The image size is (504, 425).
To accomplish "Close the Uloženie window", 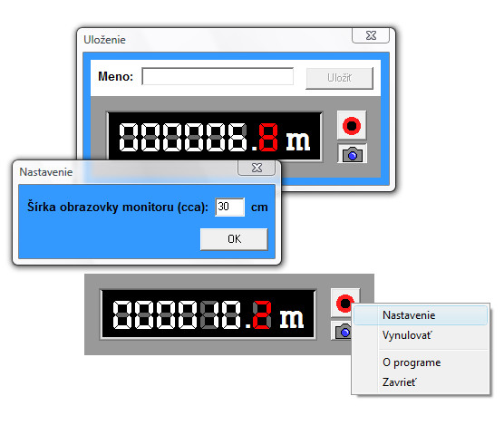I will [x=371, y=35].
